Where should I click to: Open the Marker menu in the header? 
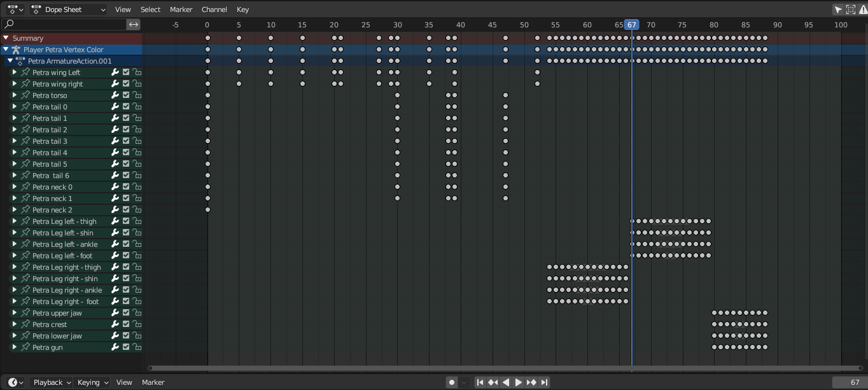(x=181, y=10)
